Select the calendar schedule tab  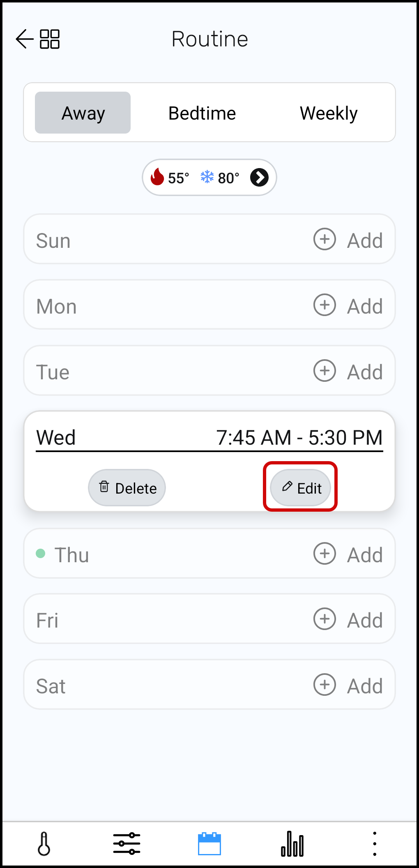point(209,844)
